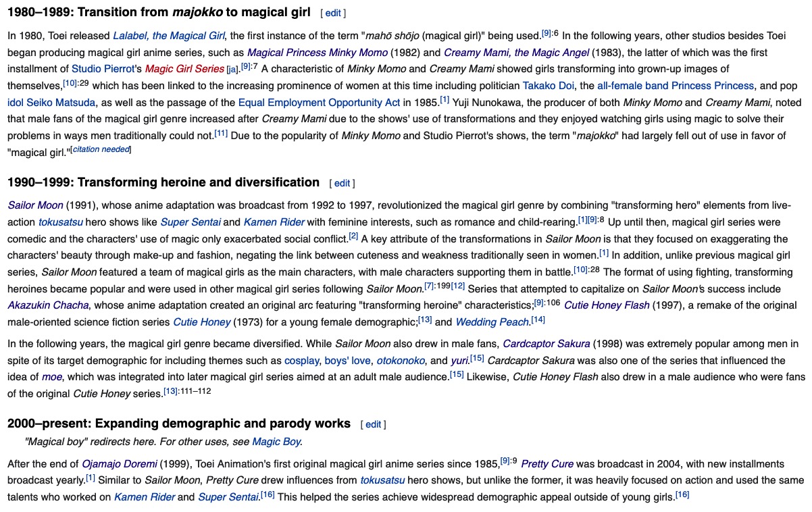The height and width of the screenshot is (512, 812).
Task: Jump to reference [9] with page 7
Action: 246,66
